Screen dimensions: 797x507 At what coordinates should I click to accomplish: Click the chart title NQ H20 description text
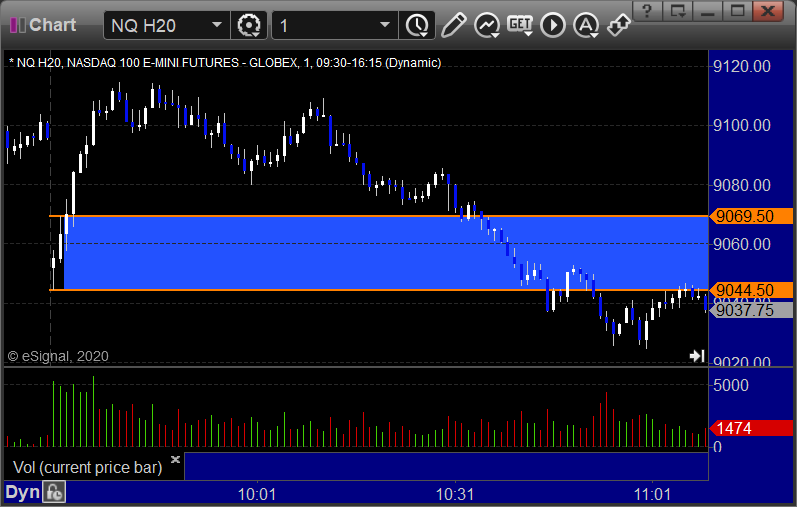225,63
